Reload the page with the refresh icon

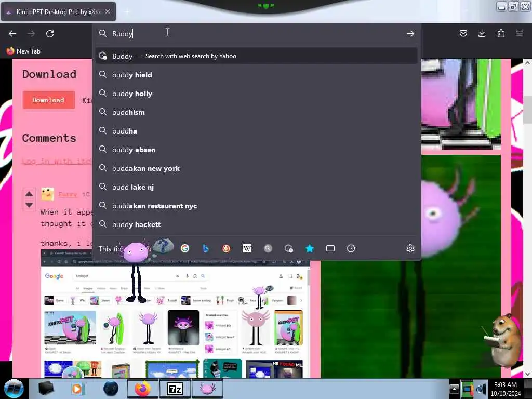pos(50,34)
